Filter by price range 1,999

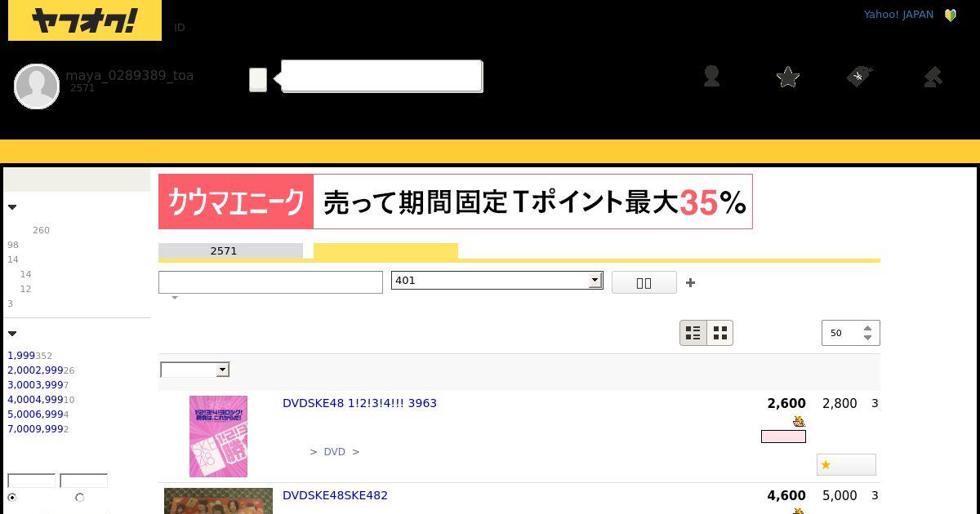click(x=21, y=356)
